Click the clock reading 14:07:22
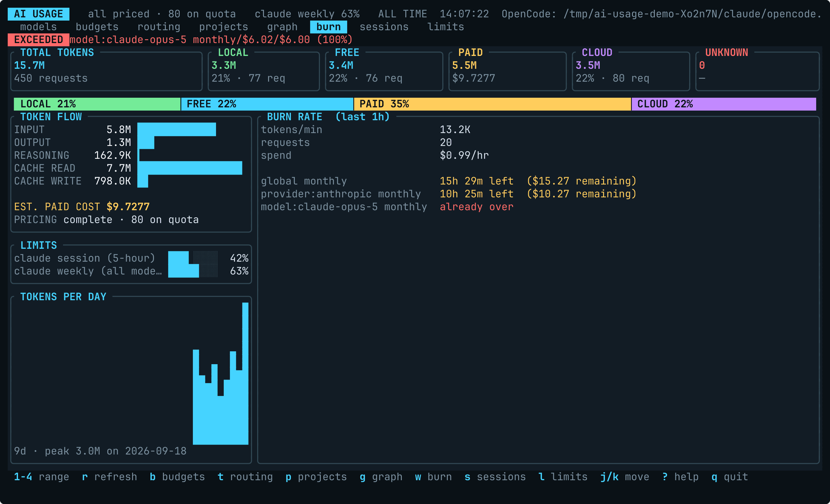 click(x=464, y=14)
